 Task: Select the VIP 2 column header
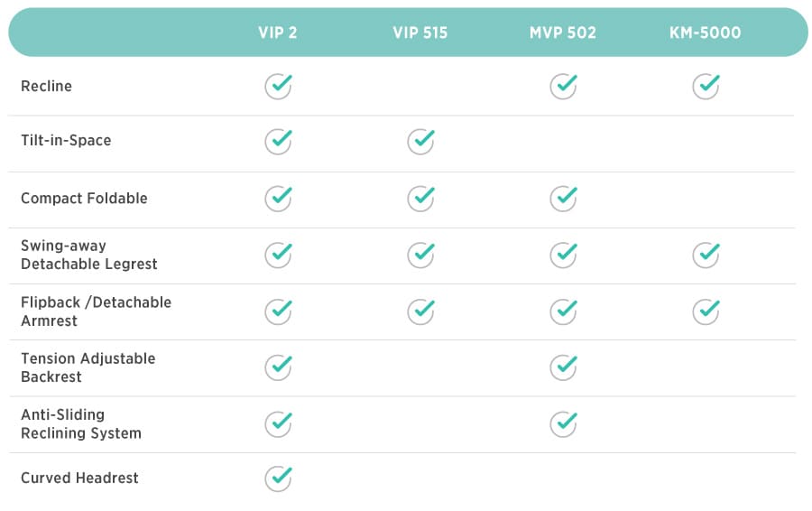(x=278, y=33)
